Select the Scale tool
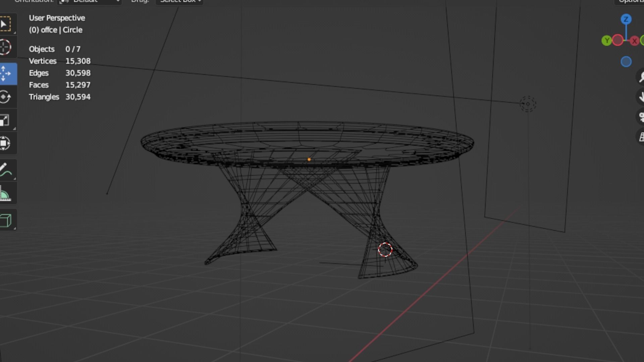Screen dimensions: 644x362 click(5, 120)
